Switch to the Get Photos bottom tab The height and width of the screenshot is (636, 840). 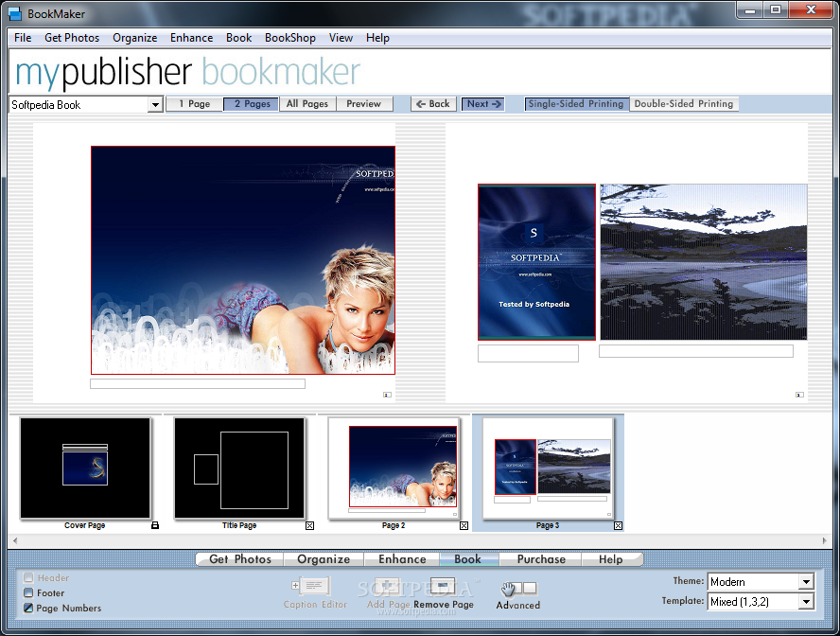(x=240, y=558)
